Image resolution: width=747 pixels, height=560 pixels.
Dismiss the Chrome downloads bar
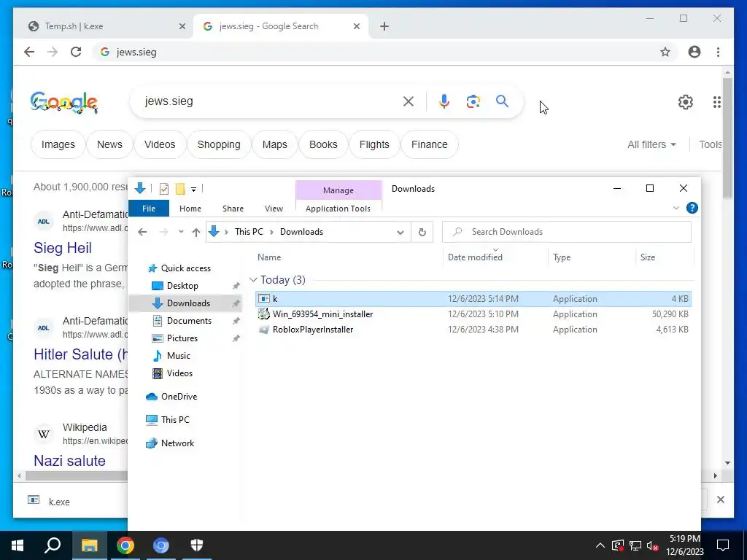click(x=720, y=499)
